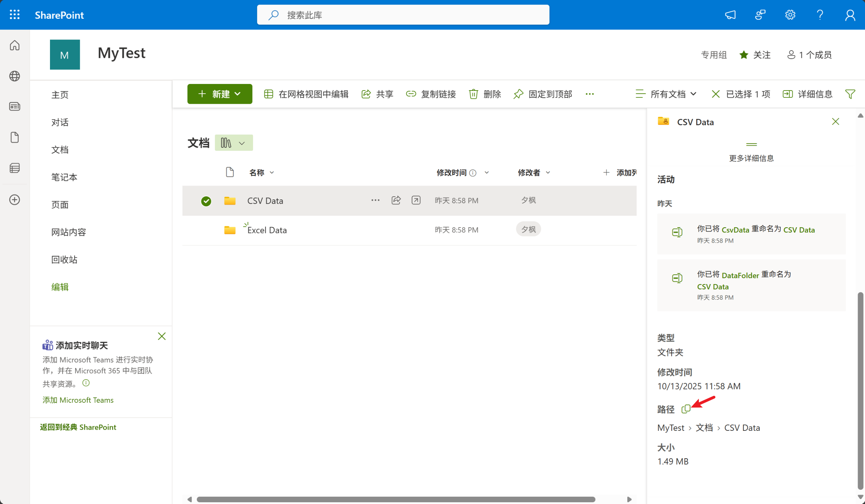The image size is (865, 504).
Task: Click the 搜索此库 search box
Action: (x=403, y=15)
